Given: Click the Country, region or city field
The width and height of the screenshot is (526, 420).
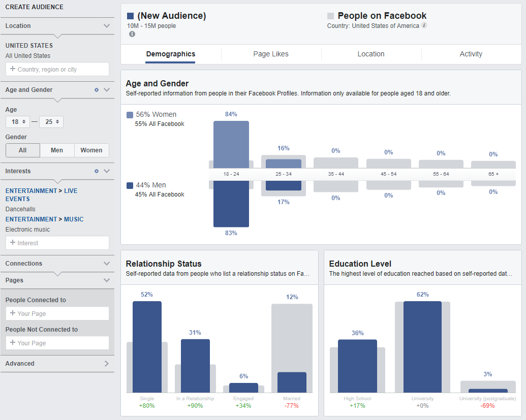Looking at the screenshot, I should [57, 69].
